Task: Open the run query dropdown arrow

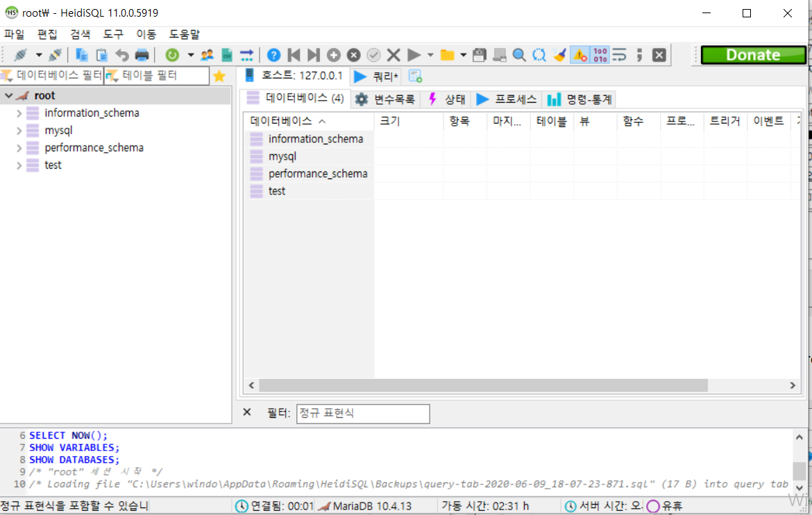Action: click(x=430, y=55)
